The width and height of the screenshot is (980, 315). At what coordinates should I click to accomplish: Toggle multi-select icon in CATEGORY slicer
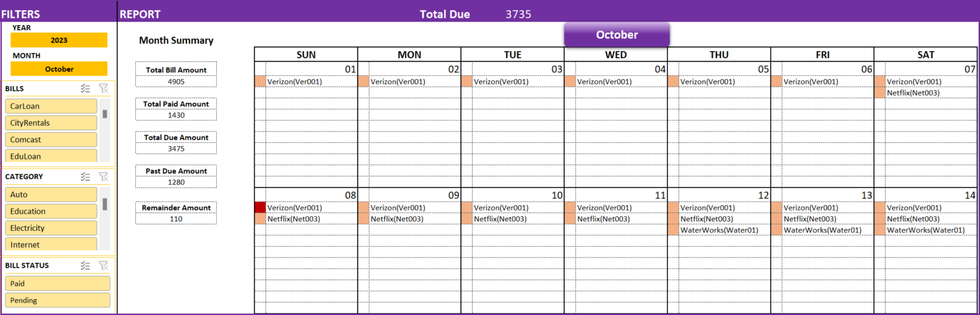[85, 177]
